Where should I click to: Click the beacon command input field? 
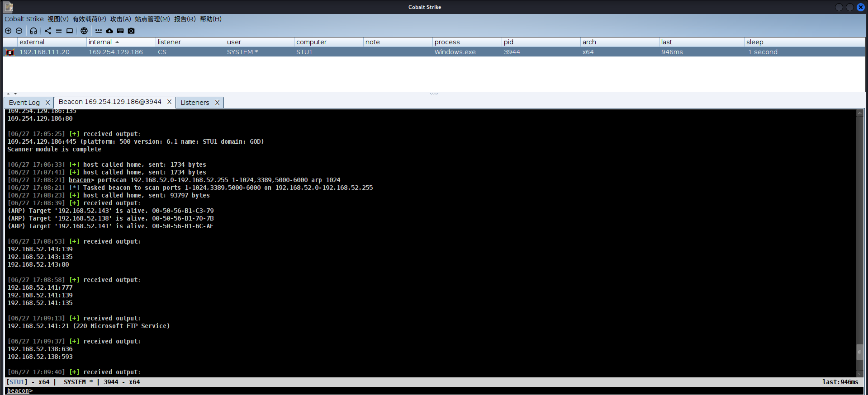pos(448,391)
